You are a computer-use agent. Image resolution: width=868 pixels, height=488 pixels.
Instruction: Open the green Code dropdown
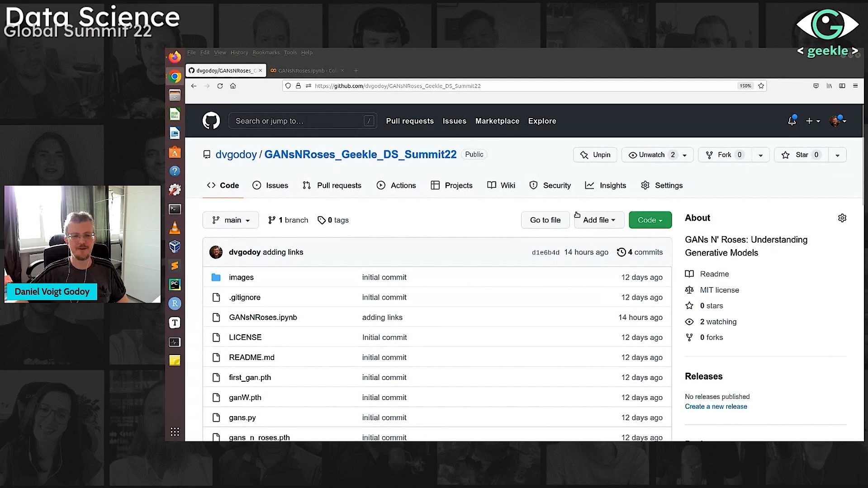click(x=650, y=220)
